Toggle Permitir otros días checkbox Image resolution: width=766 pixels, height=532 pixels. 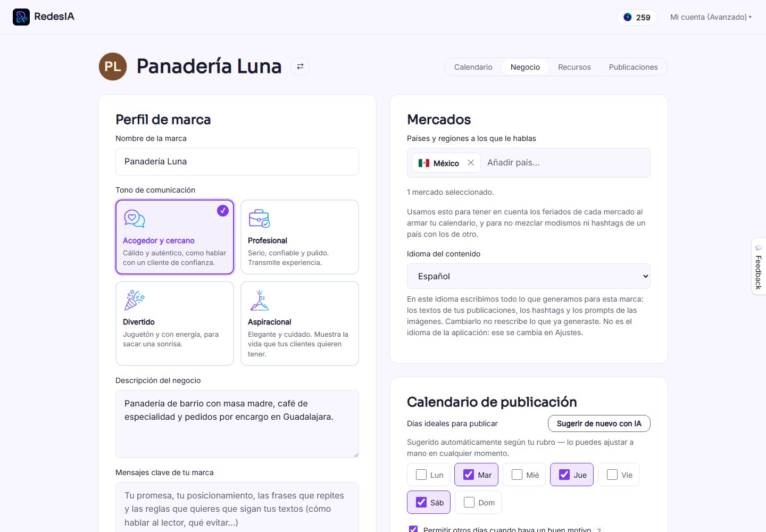(413, 529)
